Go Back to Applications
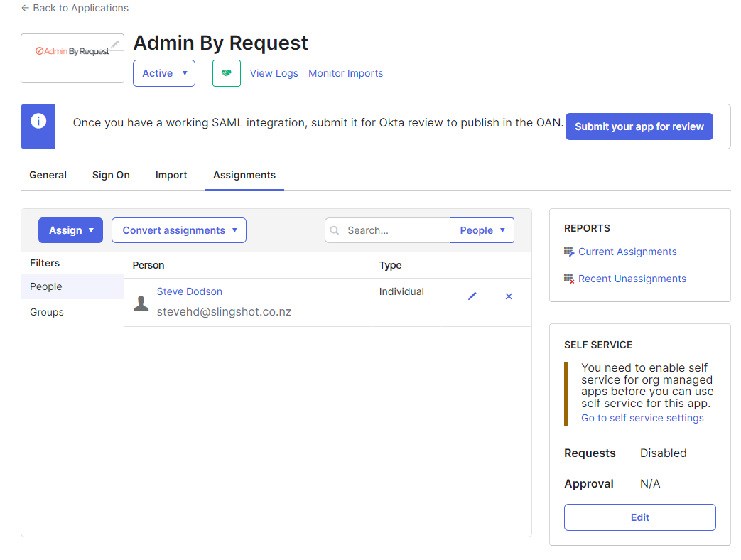741x560 pixels. click(75, 8)
